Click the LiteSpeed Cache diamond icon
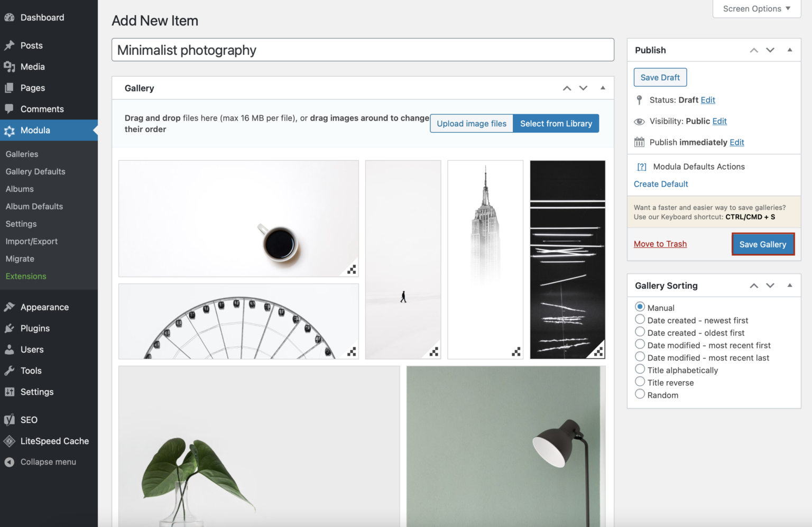812x527 pixels. (x=9, y=441)
